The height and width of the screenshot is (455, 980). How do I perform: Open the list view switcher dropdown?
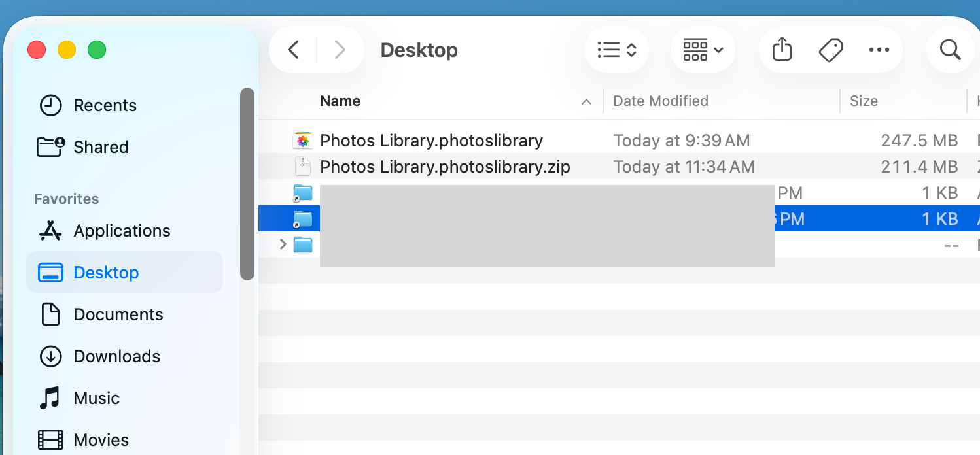click(x=617, y=50)
